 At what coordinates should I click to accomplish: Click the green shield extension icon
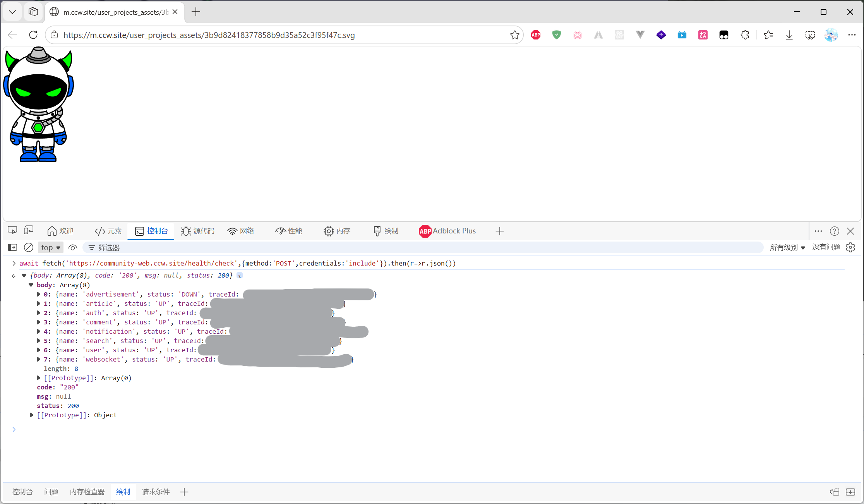click(557, 35)
